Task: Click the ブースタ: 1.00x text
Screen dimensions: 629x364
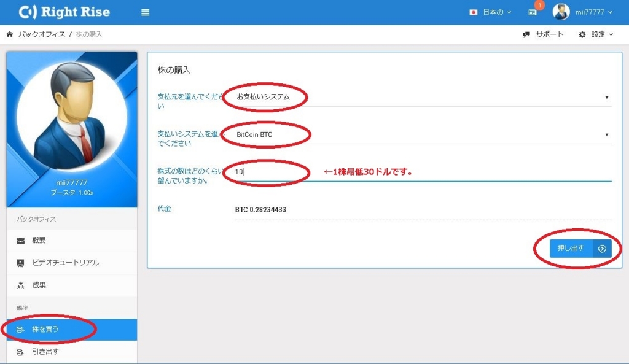Action: pyautogui.click(x=72, y=193)
